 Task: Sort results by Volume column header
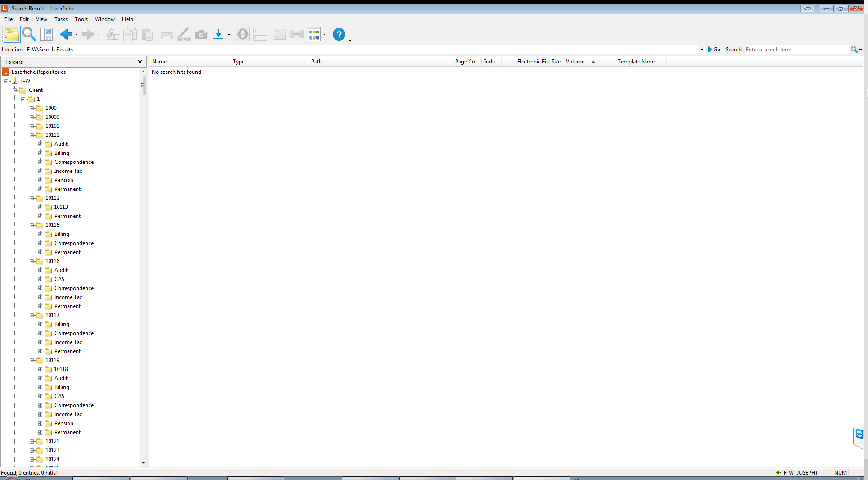[x=575, y=62]
